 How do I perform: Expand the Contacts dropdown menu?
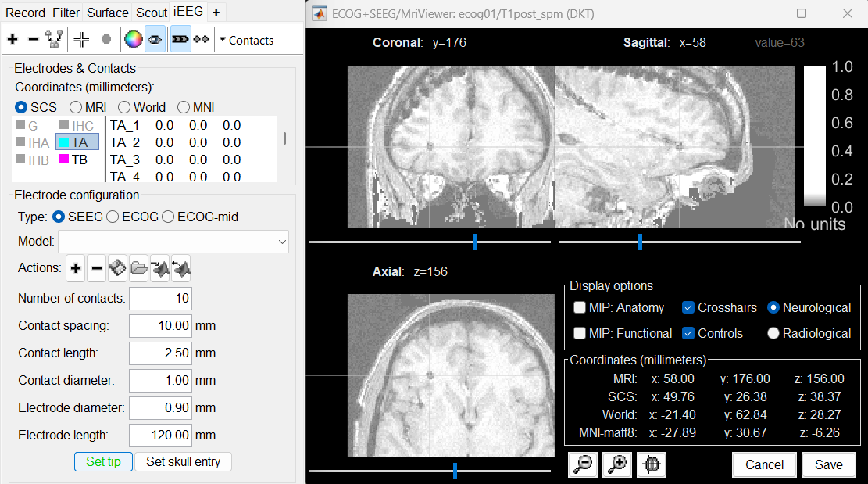click(x=245, y=40)
